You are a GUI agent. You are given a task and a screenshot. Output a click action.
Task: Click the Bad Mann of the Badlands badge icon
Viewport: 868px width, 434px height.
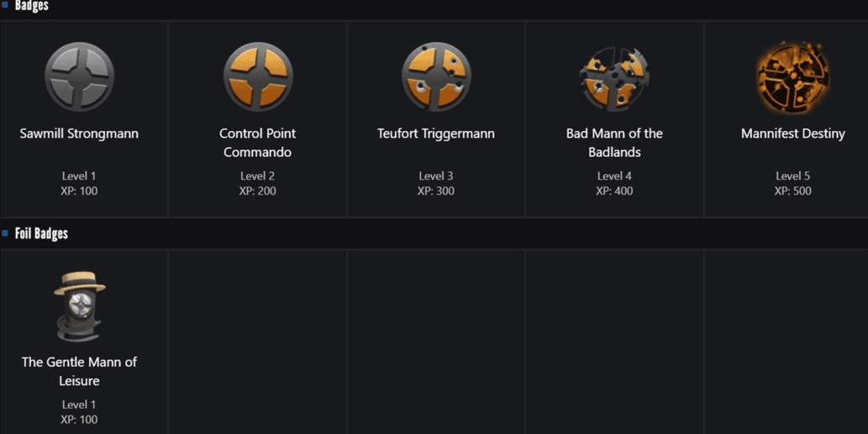[x=614, y=78]
